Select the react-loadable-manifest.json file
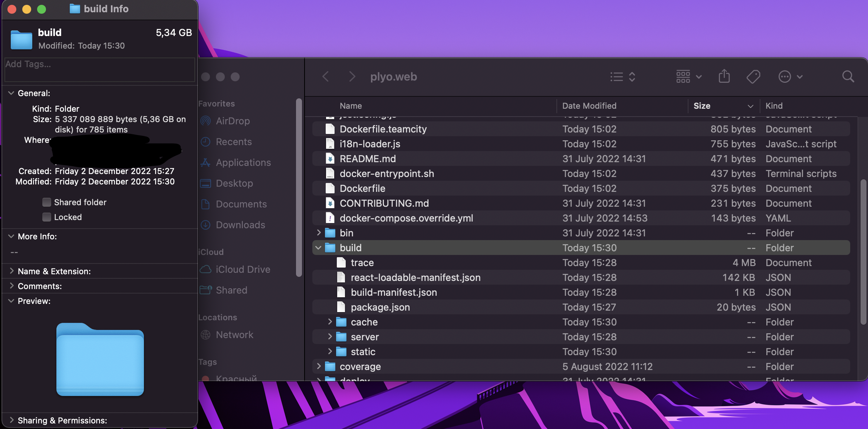 pos(581,277)
